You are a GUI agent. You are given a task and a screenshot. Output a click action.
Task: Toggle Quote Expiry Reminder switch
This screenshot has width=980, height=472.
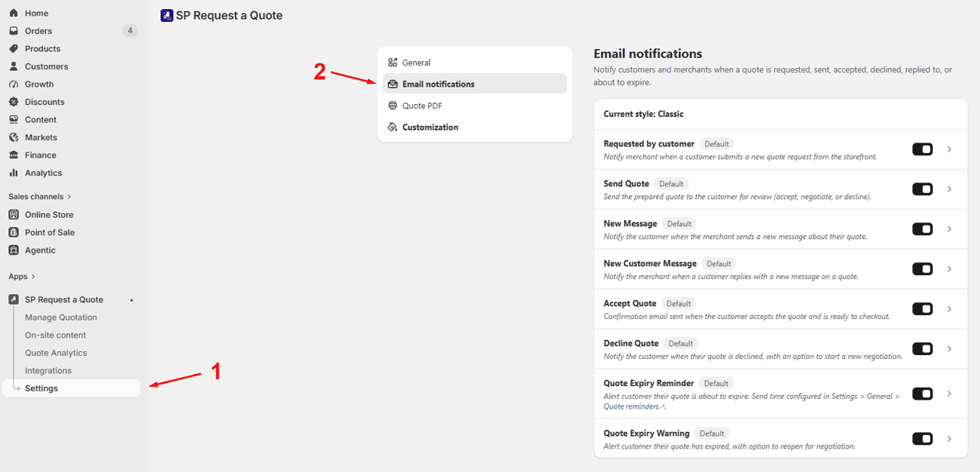(923, 394)
